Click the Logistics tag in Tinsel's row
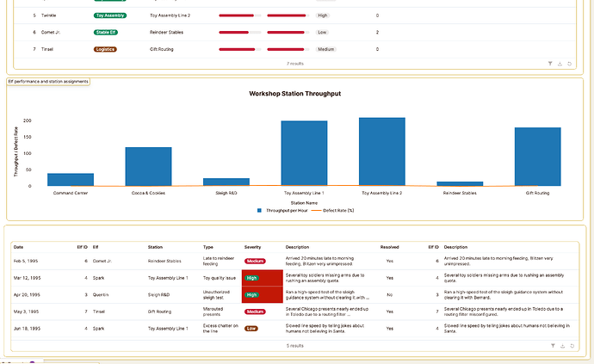Viewport: 594px width, 364px height. 104,49
